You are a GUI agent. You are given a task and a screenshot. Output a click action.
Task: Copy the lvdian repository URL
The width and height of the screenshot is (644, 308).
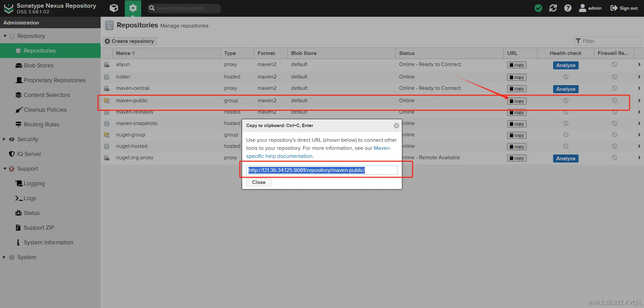tap(517, 77)
